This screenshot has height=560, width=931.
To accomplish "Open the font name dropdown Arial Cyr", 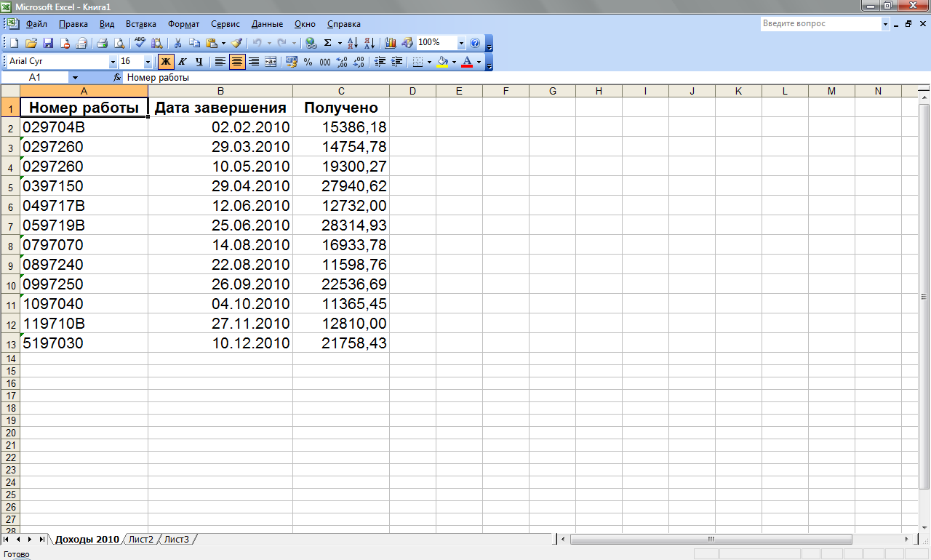I will tap(113, 62).
